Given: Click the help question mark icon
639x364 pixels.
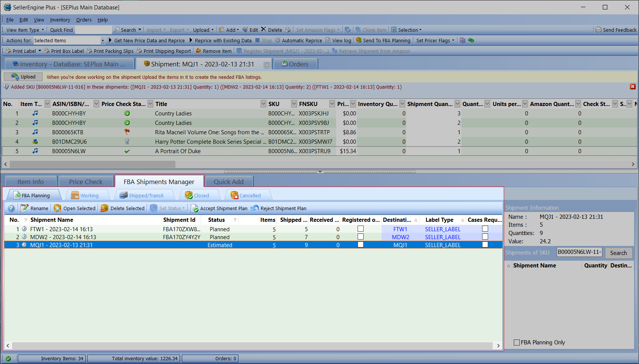Looking at the screenshot, I should coord(11,208).
